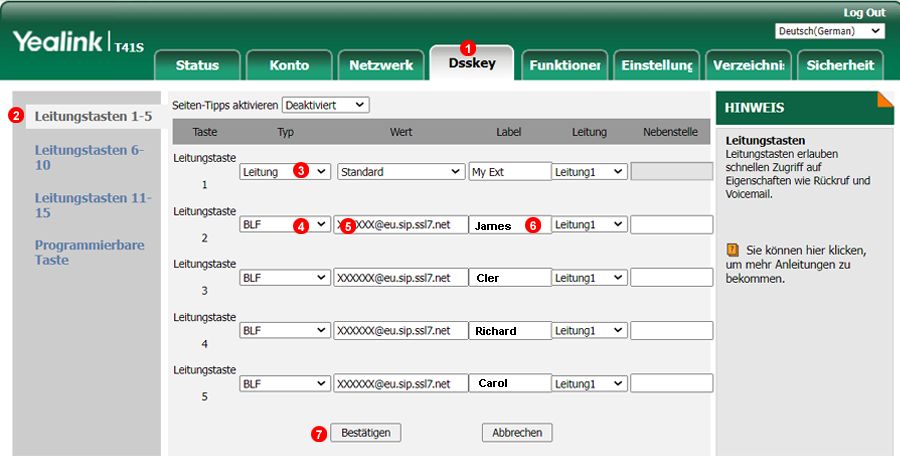
Task: Open the Sicherheit tab
Action: [x=842, y=65]
